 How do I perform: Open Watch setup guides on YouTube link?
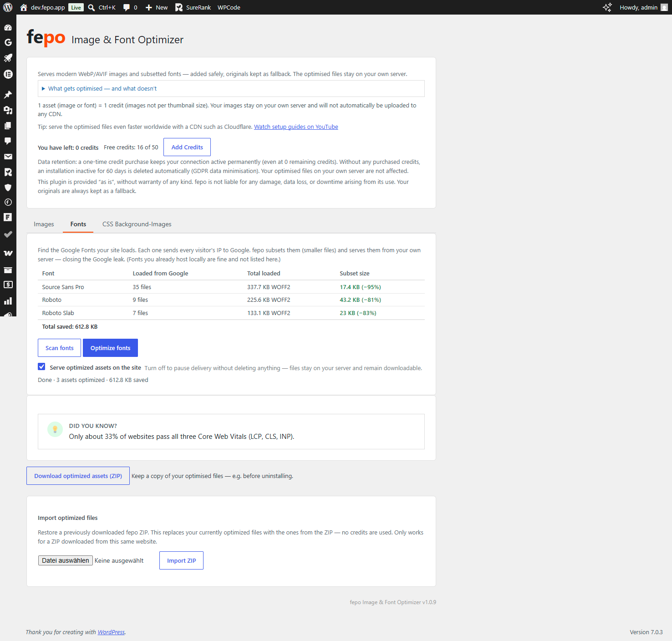tap(296, 127)
